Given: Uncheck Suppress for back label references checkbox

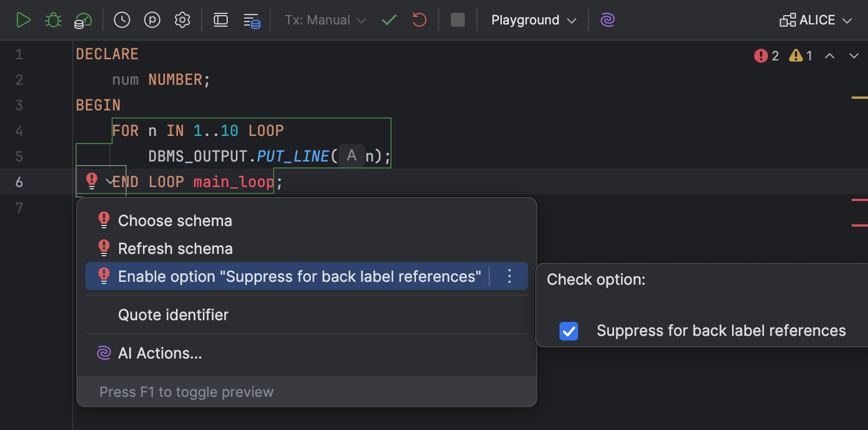Looking at the screenshot, I should click(568, 331).
